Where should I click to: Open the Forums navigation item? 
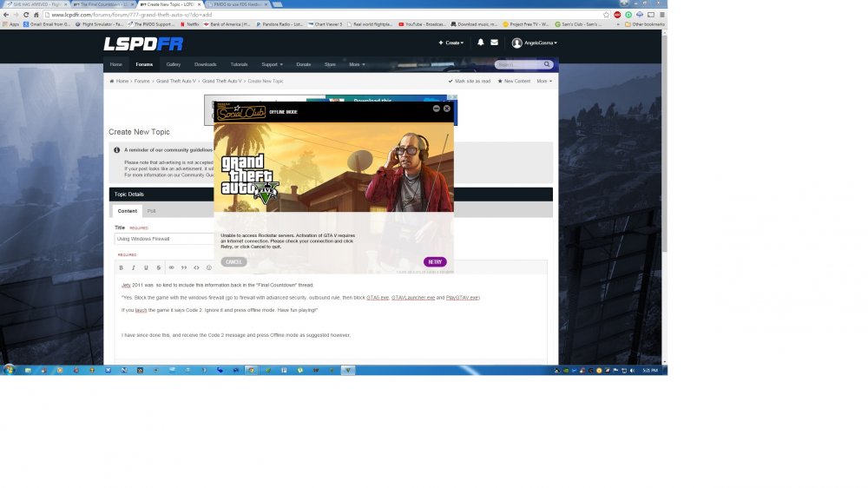coord(144,64)
